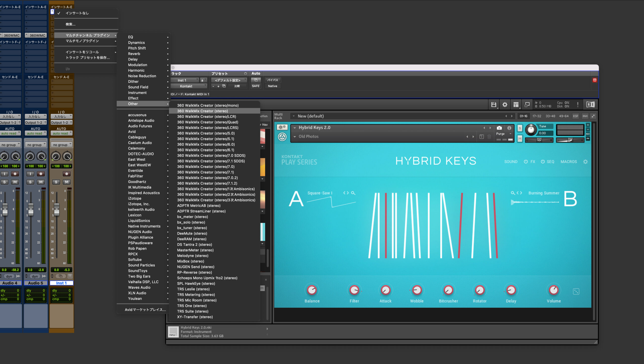Viewport: 644px width, 364px height.
Task: Mute the Inst 1 track
Action: coord(67,182)
